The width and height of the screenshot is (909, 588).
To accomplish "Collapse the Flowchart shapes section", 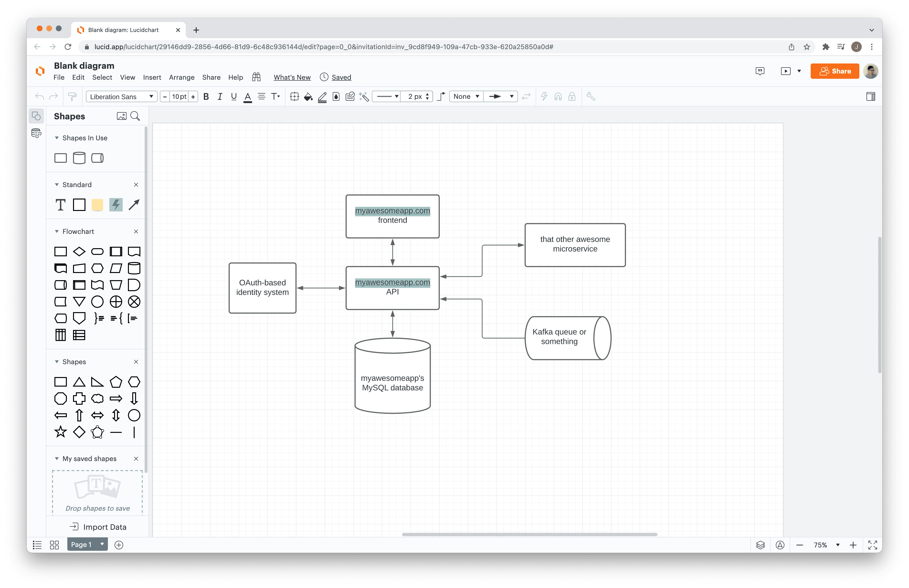I will [x=57, y=231].
